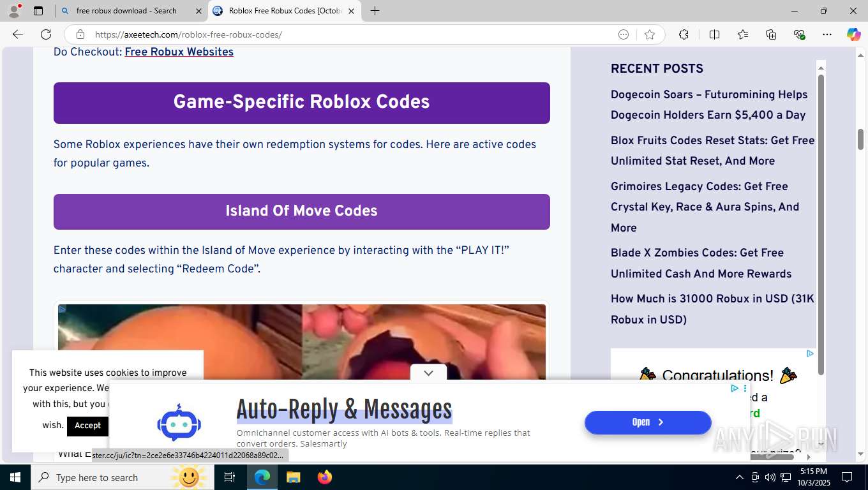Open the Windows Start menu
Image resolution: width=868 pixels, height=490 pixels.
15,477
